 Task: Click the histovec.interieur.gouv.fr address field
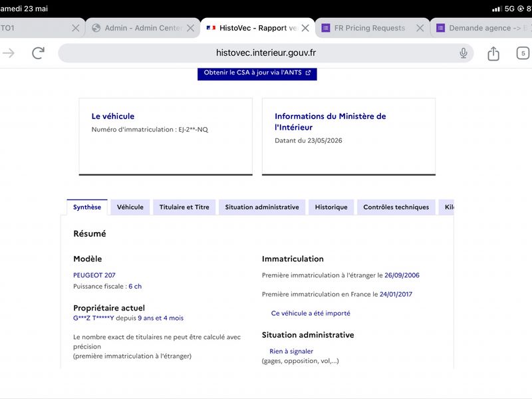click(x=265, y=53)
